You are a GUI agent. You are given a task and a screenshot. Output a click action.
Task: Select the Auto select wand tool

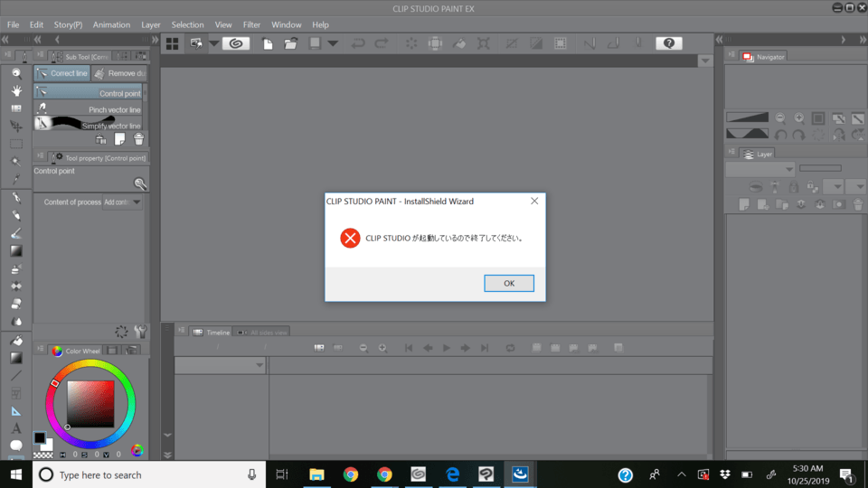(16, 162)
